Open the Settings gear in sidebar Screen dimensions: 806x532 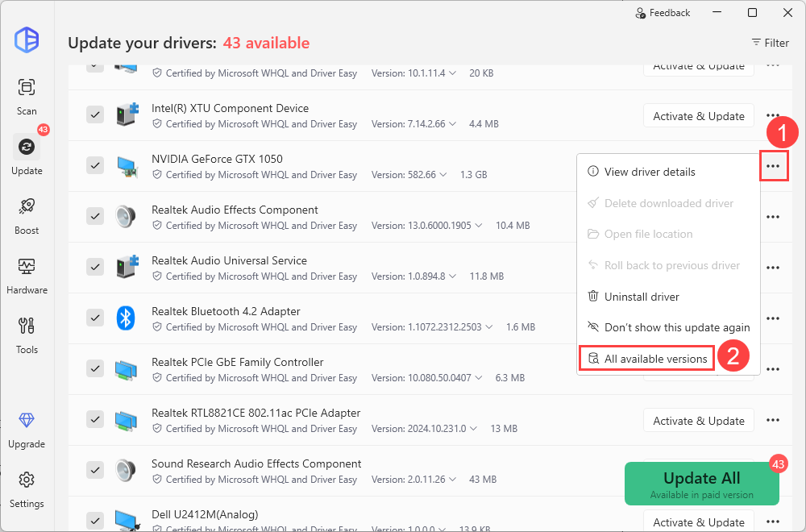click(27, 489)
